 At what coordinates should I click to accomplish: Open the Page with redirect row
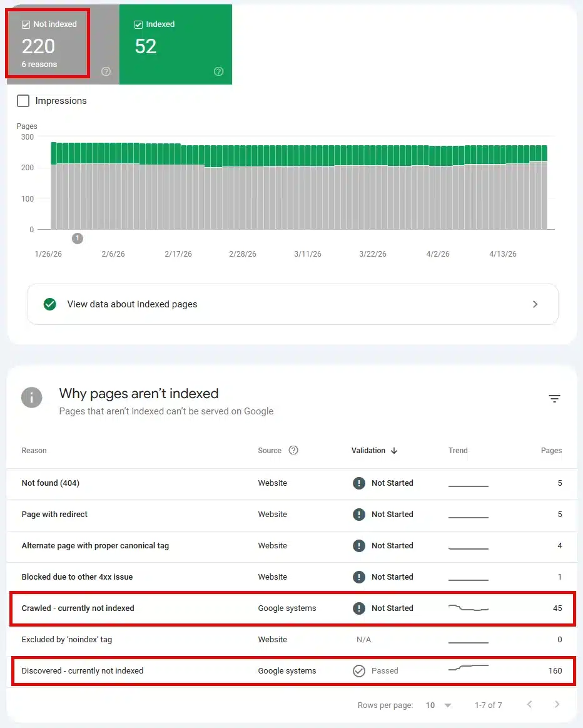coord(291,515)
